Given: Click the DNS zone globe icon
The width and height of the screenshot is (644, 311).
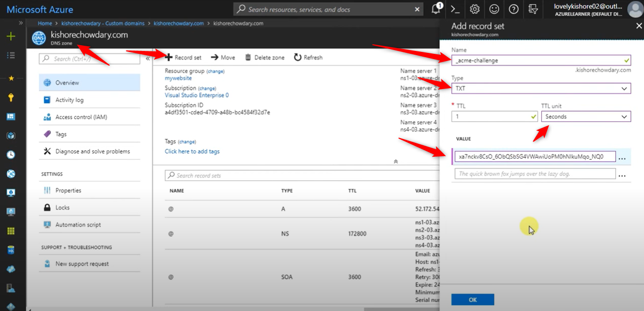Looking at the screenshot, I should click(39, 38).
